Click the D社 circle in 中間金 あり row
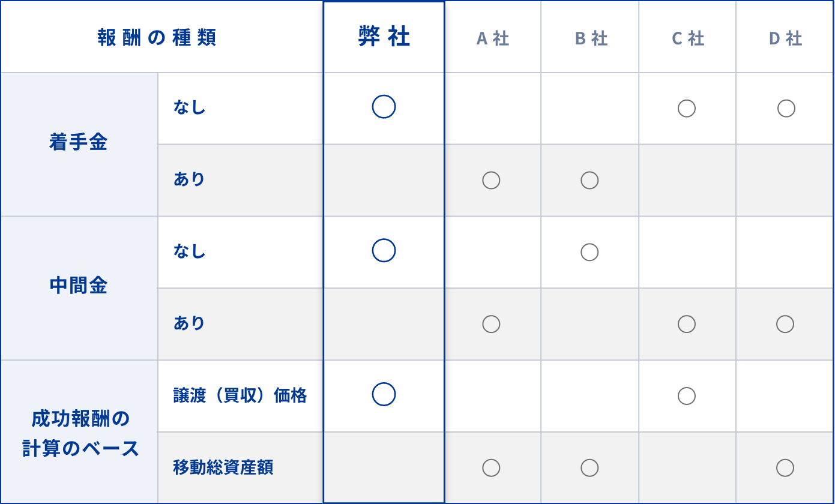This screenshot has width=835, height=504. point(785,324)
